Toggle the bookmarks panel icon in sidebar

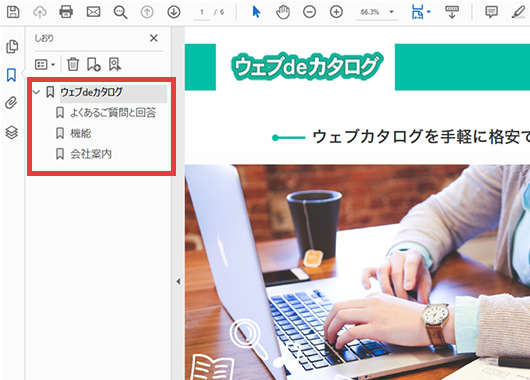pyautogui.click(x=11, y=75)
